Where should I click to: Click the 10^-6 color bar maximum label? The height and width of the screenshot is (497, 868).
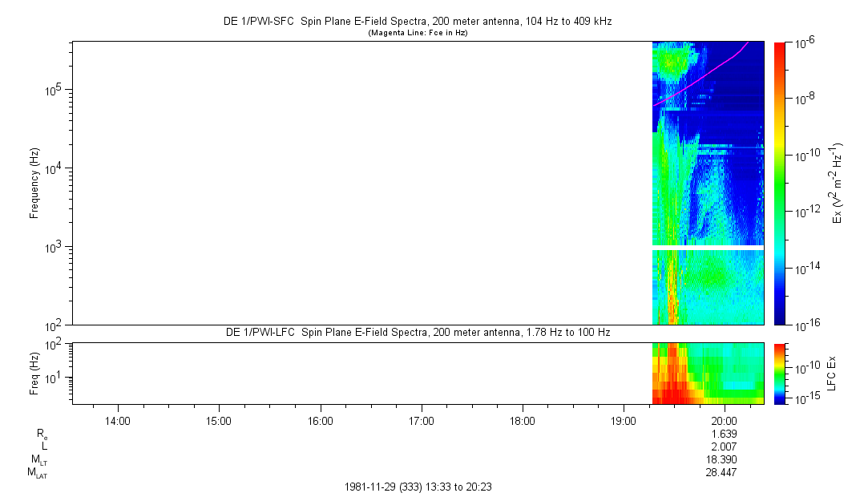point(804,42)
